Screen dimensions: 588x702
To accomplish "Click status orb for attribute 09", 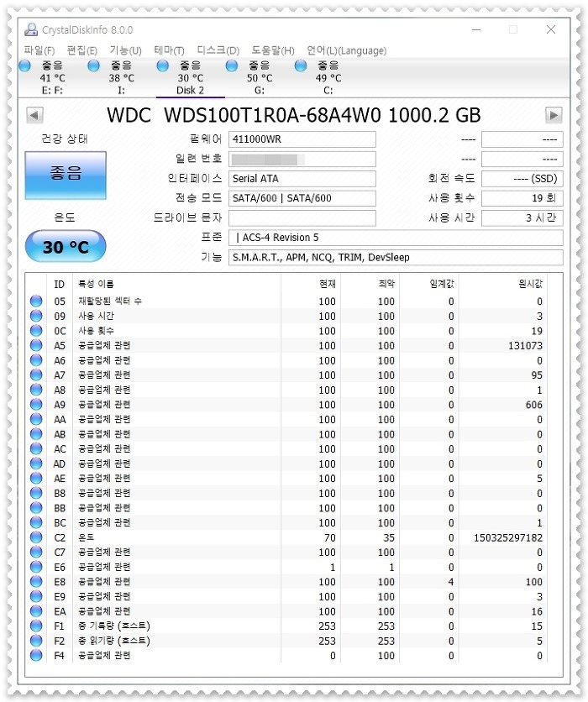I will [36, 316].
